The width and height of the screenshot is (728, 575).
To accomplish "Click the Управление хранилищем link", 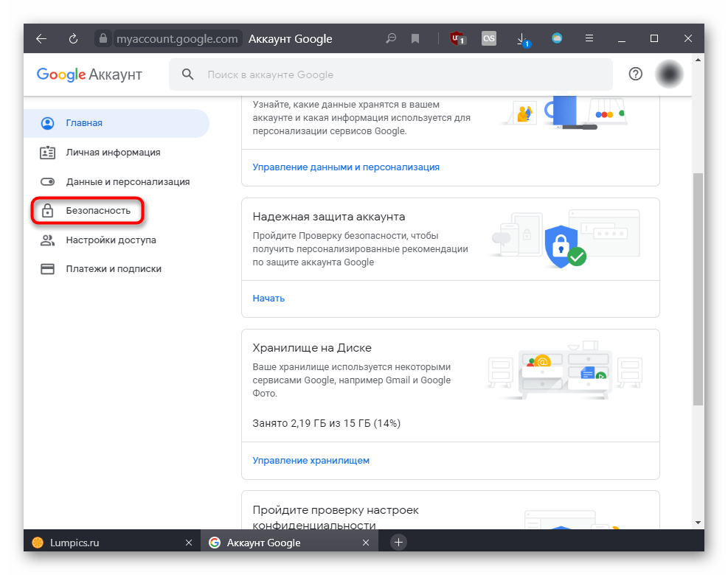I will (x=311, y=461).
